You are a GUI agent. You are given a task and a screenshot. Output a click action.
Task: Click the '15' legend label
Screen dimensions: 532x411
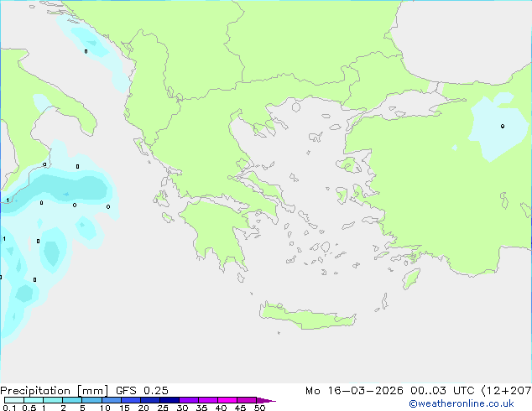pos(124,408)
